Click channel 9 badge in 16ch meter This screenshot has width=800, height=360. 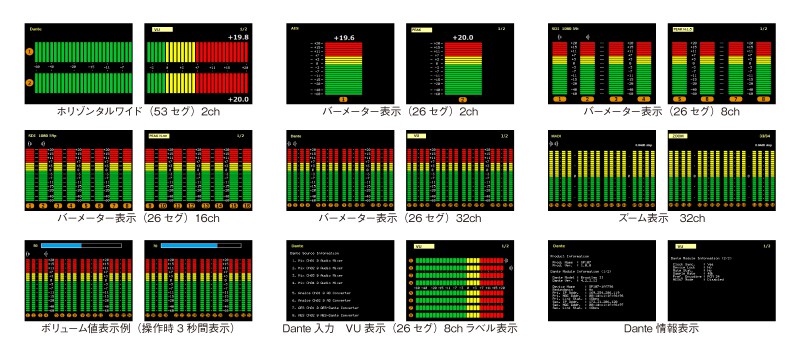[x=149, y=206]
